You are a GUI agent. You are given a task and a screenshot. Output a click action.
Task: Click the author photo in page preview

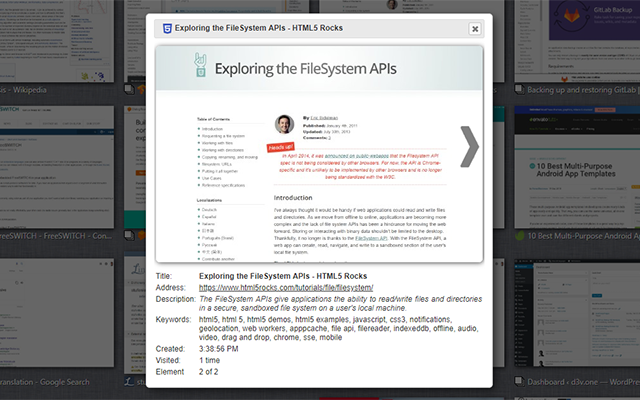pos(284,124)
